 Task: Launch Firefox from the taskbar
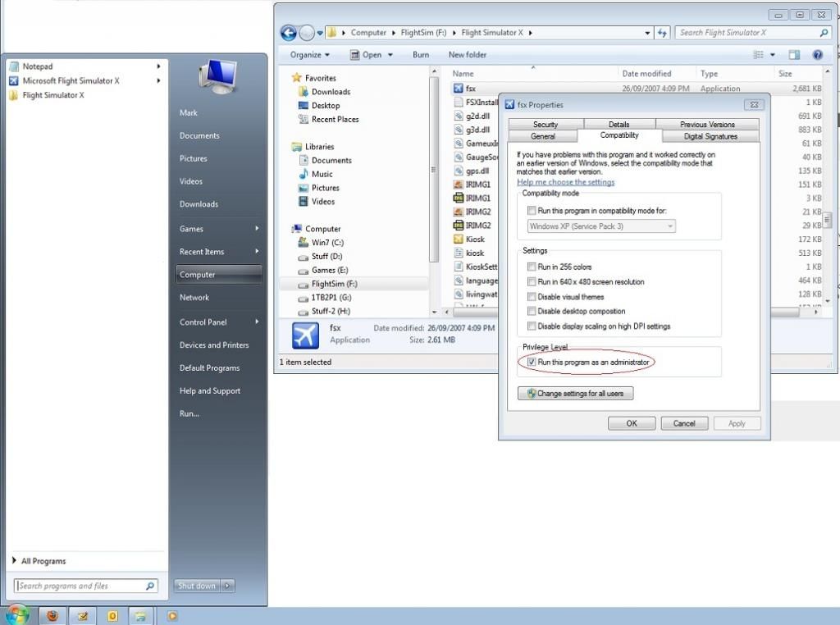pyautogui.click(x=52, y=615)
